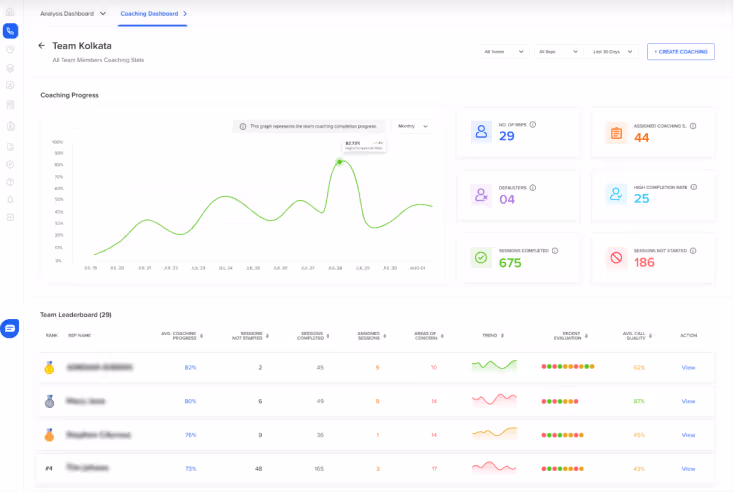Click the red blocked icon beside 186
Image resolution: width=734 pixels, height=492 pixels.
[x=616, y=257]
